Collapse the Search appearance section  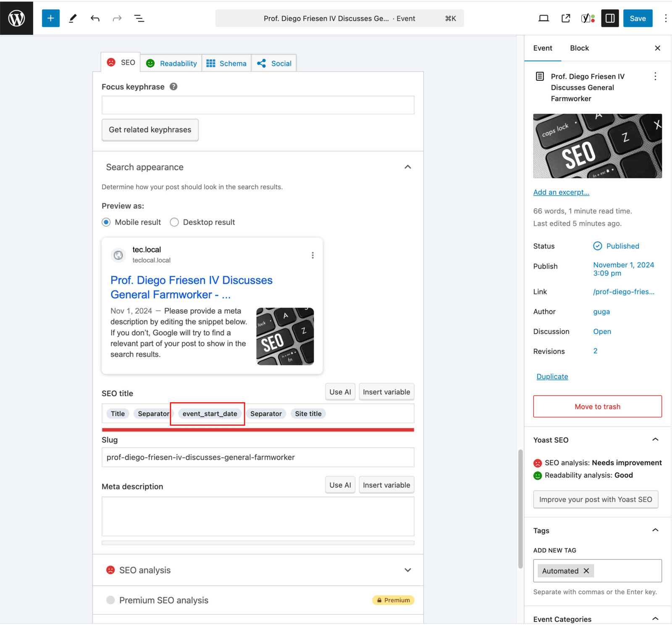coord(407,167)
